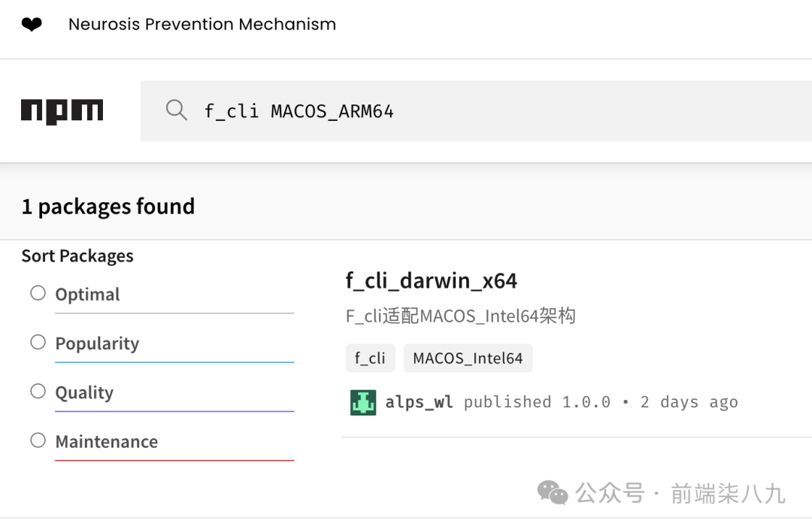Open the npm logo home link
The height and width of the screenshot is (526, 812).
62,111
